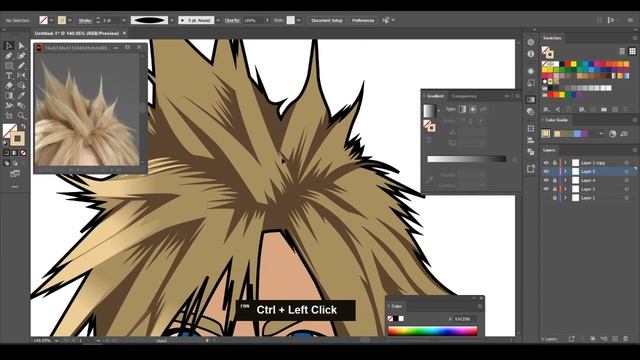The width and height of the screenshot is (640, 360).
Task: Click Default Fill and Stroke icon
Action: [x=5, y=143]
